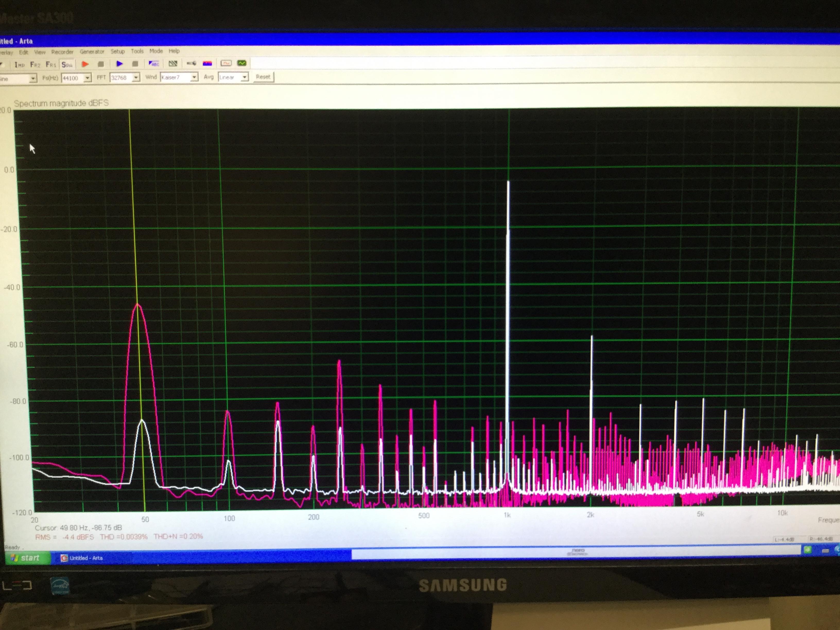Click the THD =0.0039% readout text
Viewport: 840px width, 630px height.
tap(124, 537)
